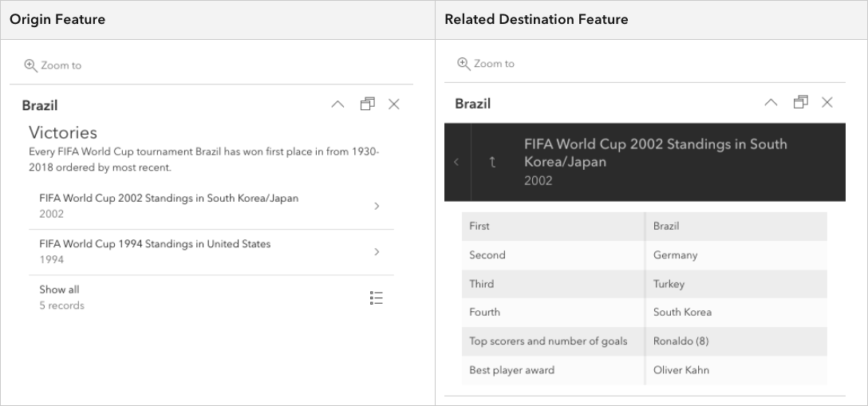Dock the Related Destination Brazil popup
This screenshot has width=868, height=406.
coord(800,102)
